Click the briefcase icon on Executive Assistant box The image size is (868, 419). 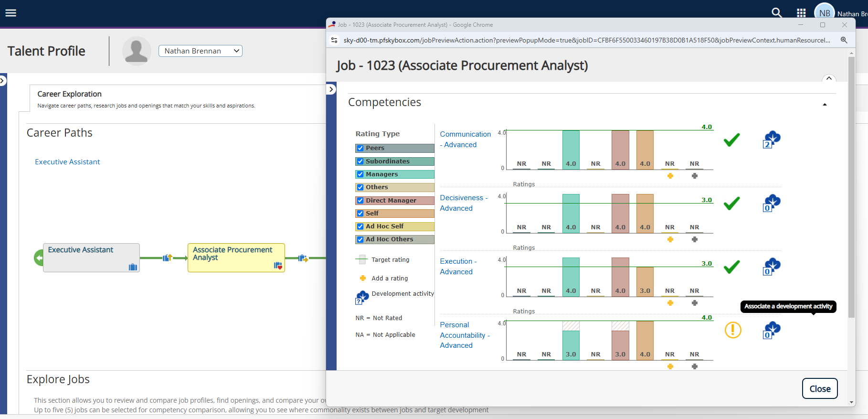[133, 267]
